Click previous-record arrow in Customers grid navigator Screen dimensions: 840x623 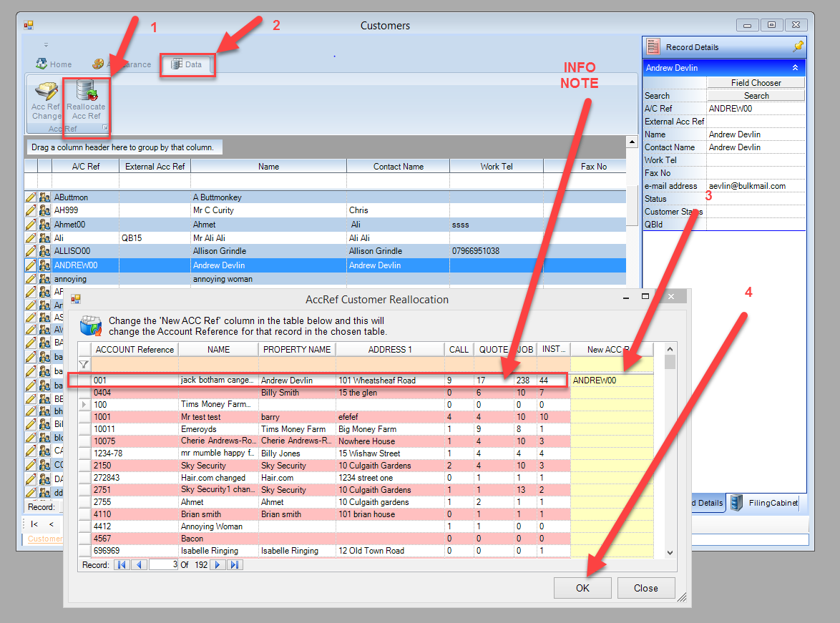52,524
